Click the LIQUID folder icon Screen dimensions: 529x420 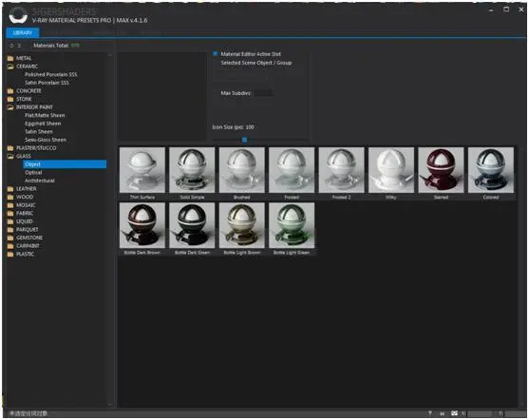[x=10, y=221]
